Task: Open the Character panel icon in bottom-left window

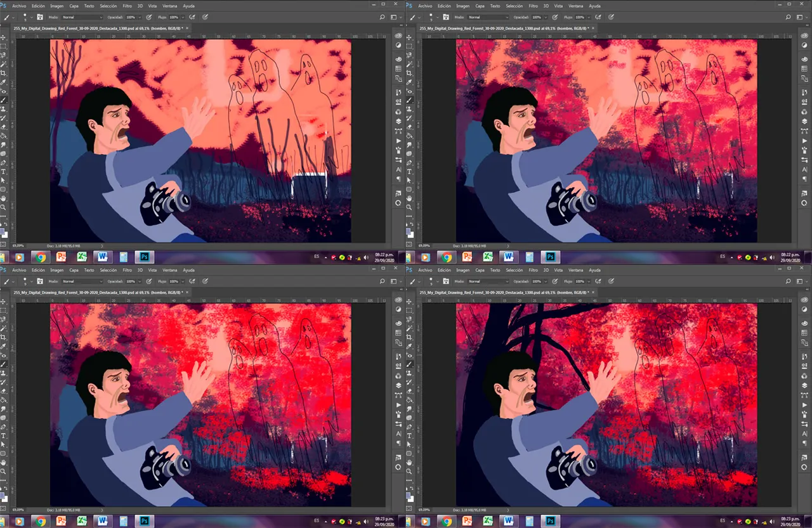Action: [x=398, y=434]
